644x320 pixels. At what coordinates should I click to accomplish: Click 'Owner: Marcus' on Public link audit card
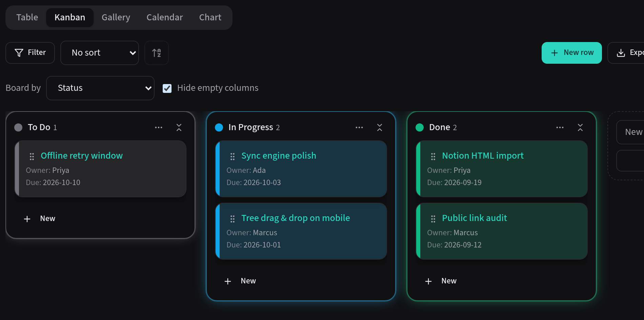[x=452, y=233]
